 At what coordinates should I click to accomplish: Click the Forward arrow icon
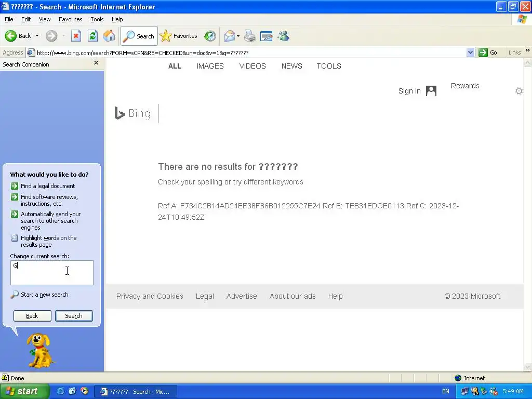click(x=51, y=36)
